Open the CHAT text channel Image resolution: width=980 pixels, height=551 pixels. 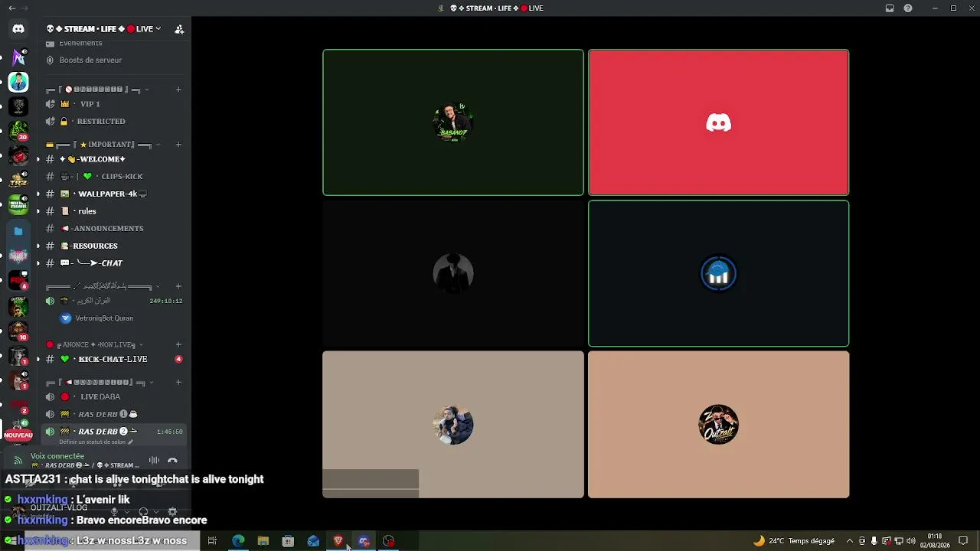point(113,263)
